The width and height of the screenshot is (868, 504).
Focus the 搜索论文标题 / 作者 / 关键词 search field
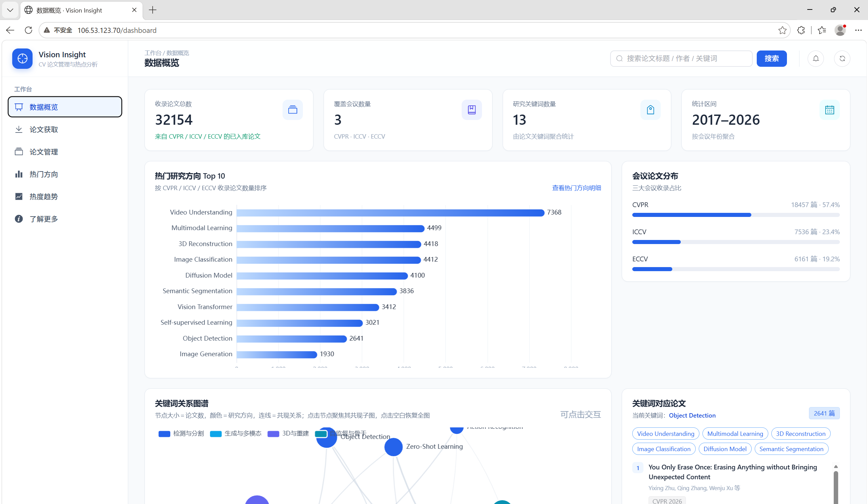tap(681, 59)
